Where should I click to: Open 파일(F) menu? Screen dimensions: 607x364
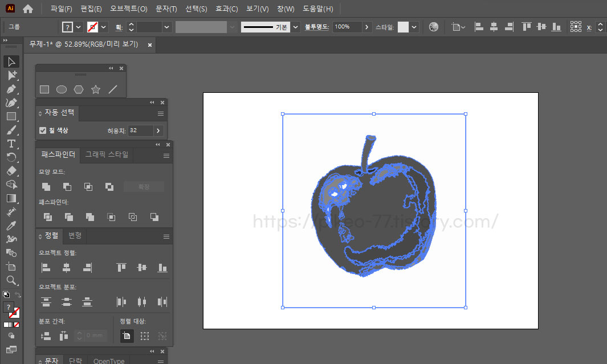point(61,9)
